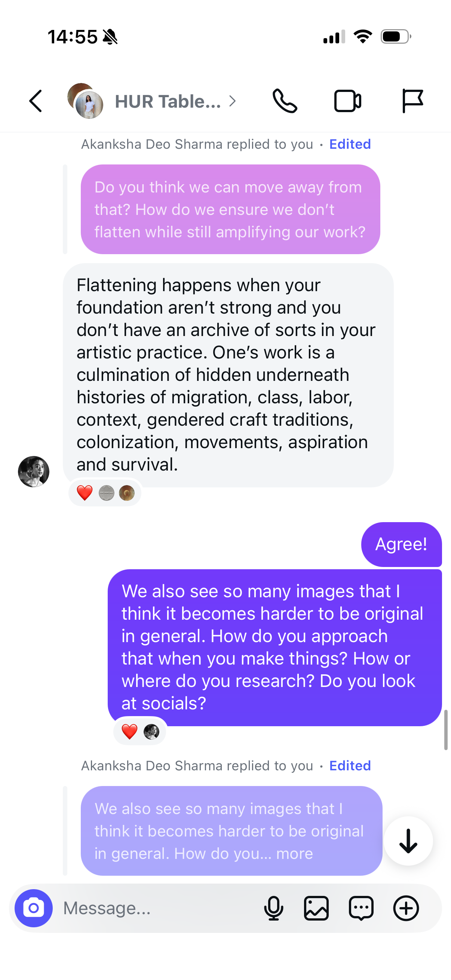Open the camera with blue camera button

pos(34,908)
